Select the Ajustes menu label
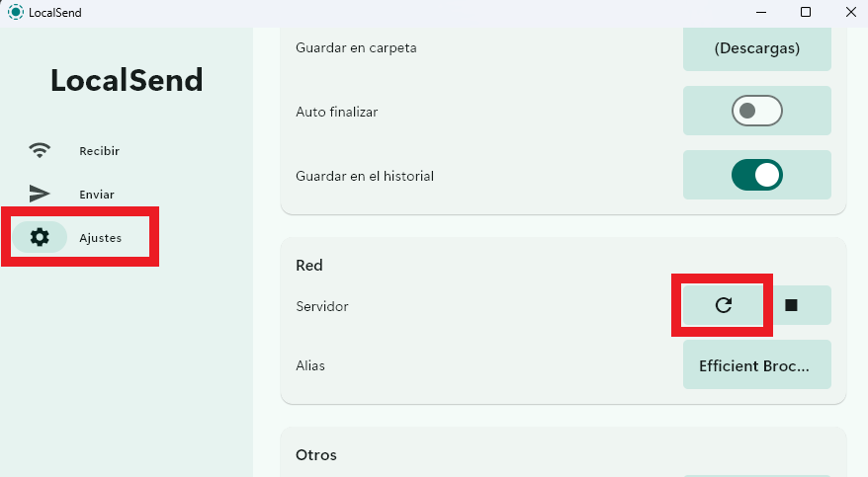The height and width of the screenshot is (477, 868). (x=100, y=238)
